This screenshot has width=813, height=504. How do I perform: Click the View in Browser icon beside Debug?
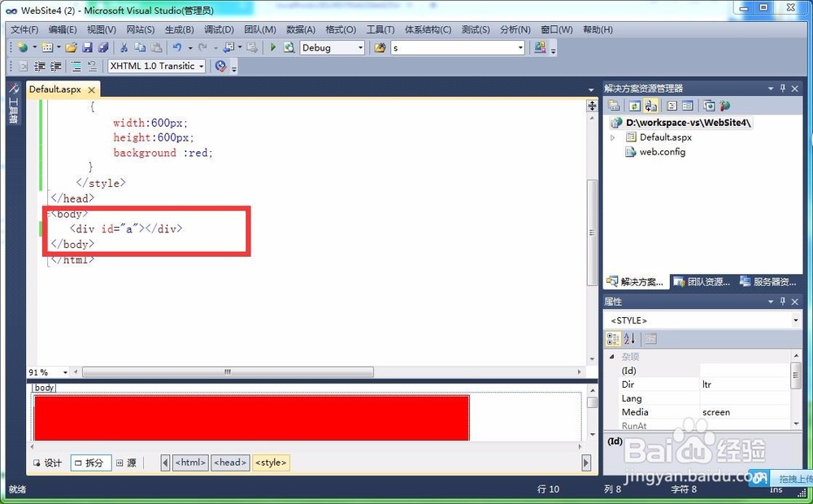point(289,48)
